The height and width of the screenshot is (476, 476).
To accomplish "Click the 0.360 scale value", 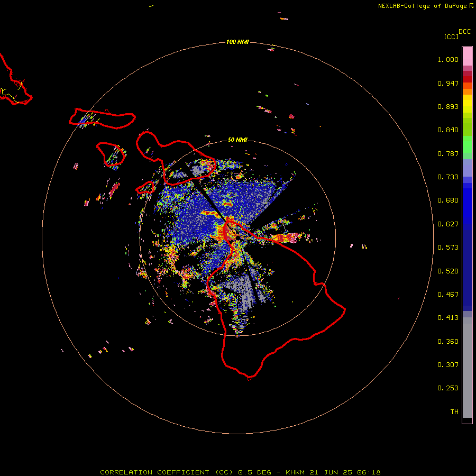I will click(448, 342).
